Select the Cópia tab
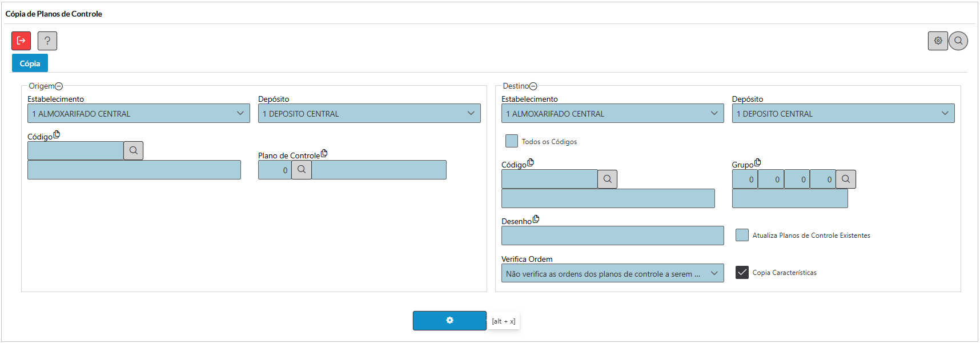This screenshot has height=343, width=980. point(30,63)
